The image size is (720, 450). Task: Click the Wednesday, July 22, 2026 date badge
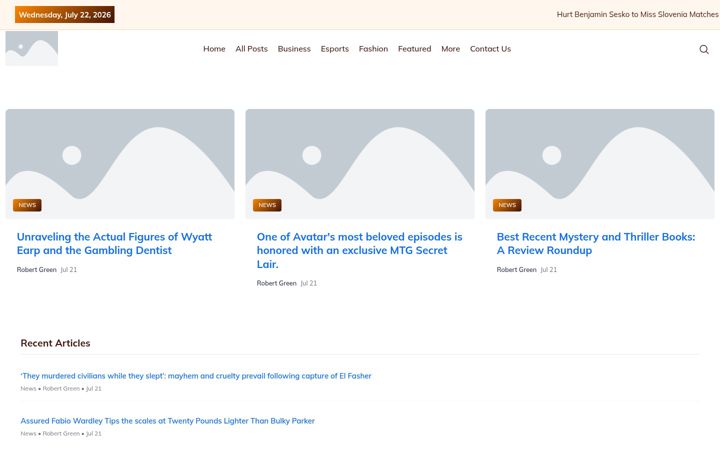[65, 15]
